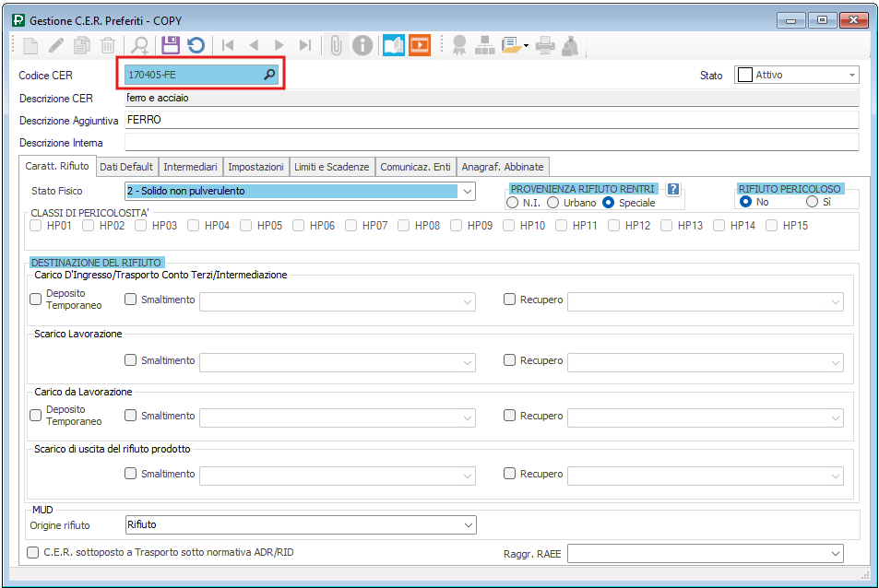The image size is (879, 588).
Task: Open the Limiti e Scadenze tab
Action: pyautogui.click(x=332, y=167)
